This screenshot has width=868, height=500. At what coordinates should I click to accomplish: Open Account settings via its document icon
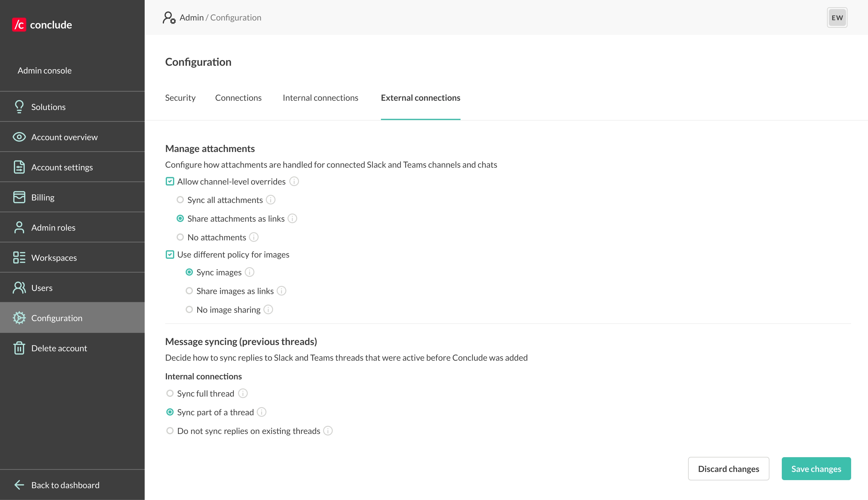[19, 167]
